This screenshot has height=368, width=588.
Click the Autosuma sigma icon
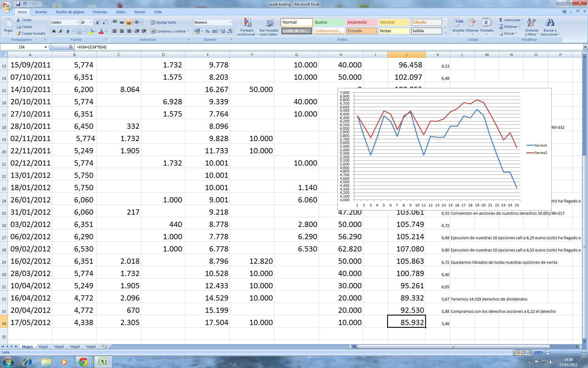point(501,20)
